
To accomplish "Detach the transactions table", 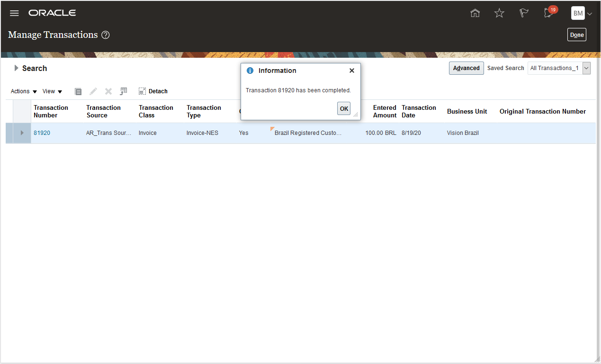I will pyautogui.click(x=153, y=91).
